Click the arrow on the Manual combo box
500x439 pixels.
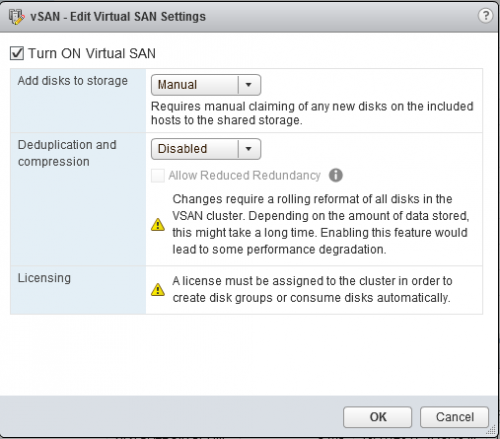[248, 85]
